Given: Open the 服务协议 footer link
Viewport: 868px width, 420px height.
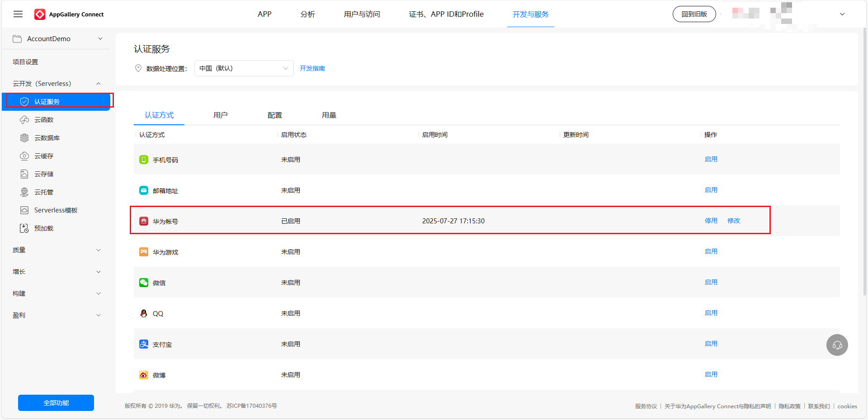Looking at the screenshot, I should click(646, 406).
